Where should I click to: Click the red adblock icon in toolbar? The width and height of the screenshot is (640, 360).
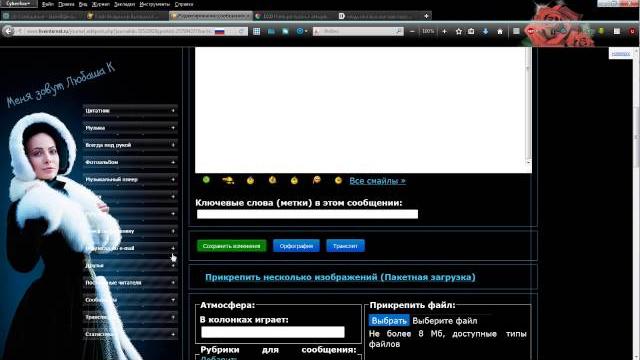pos(531,31)
